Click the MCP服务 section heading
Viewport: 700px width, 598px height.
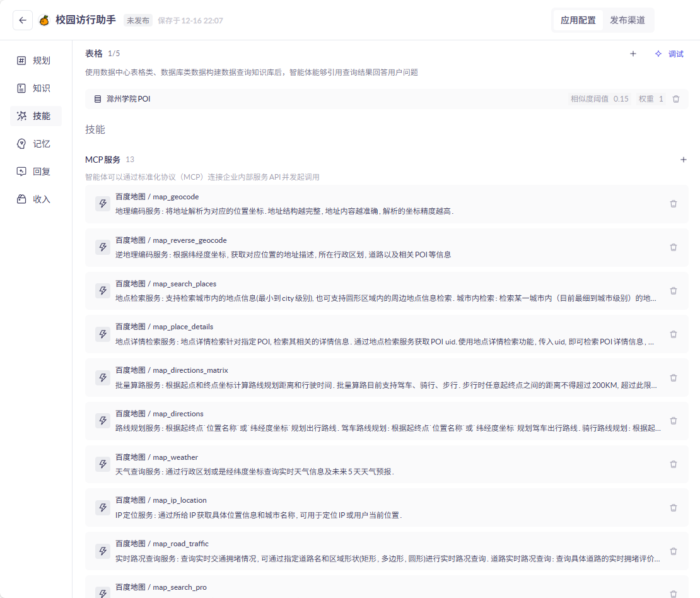click(103, 160)
